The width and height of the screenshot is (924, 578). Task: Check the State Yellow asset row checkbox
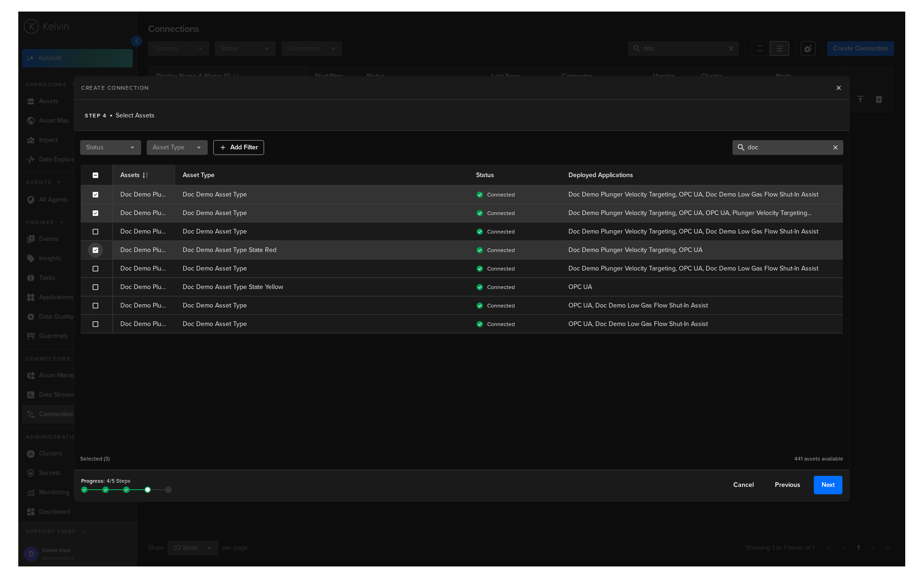(95, 288)
